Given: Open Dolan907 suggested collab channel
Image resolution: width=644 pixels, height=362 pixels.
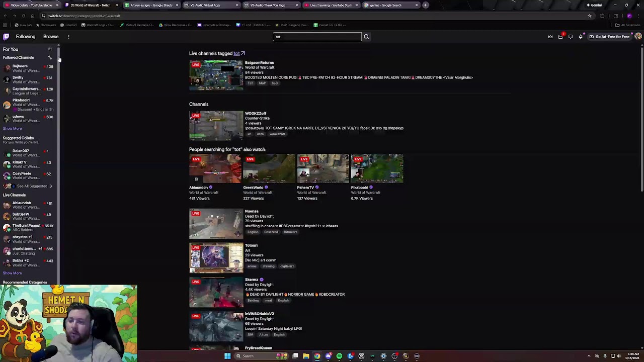Looking at the screenshot, I should pyautogui.click(x=29, y=153).
